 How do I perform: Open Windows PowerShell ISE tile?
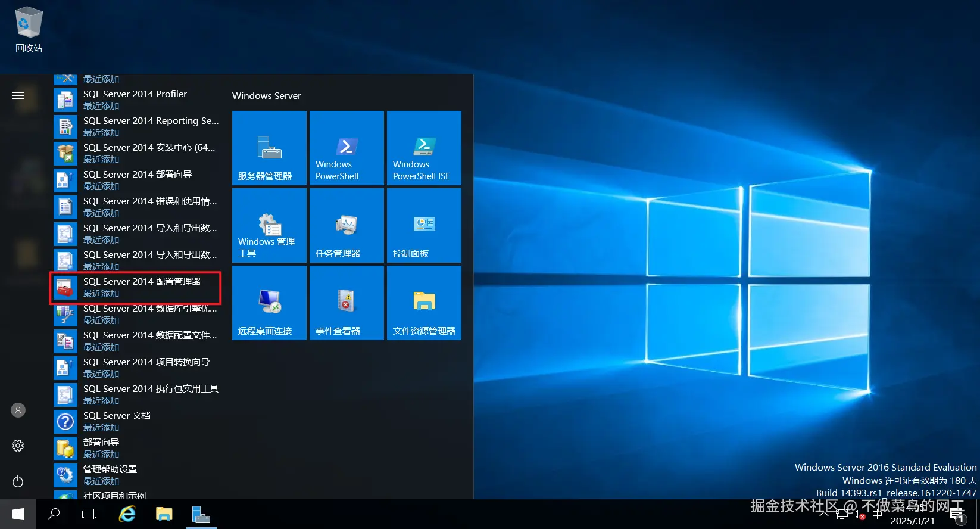pyautogui.click(x=424, y=148)
